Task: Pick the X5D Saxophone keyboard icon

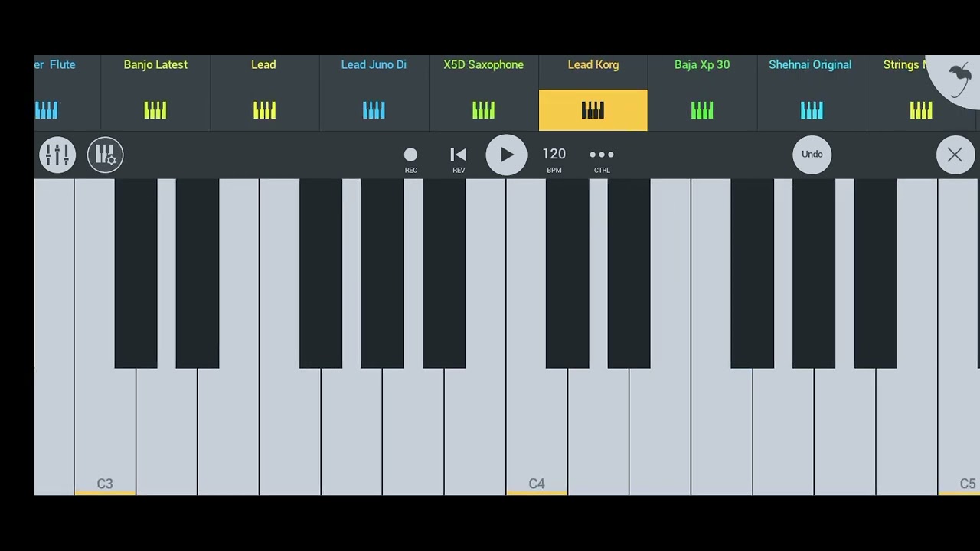Action: pyautogui.click(x=483, y=111)
